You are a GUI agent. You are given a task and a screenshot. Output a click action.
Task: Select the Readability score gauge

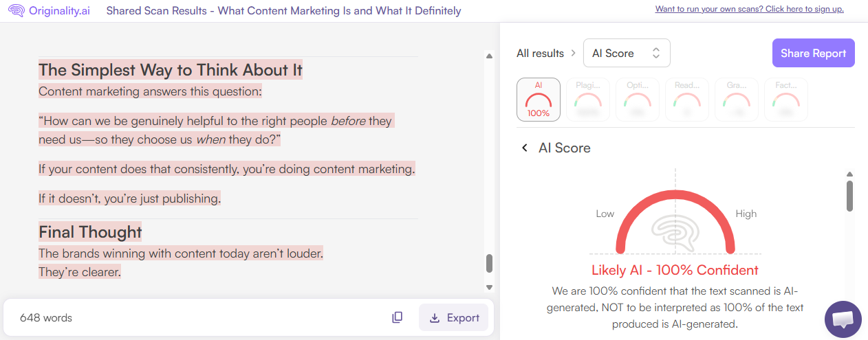click(687, 100)
